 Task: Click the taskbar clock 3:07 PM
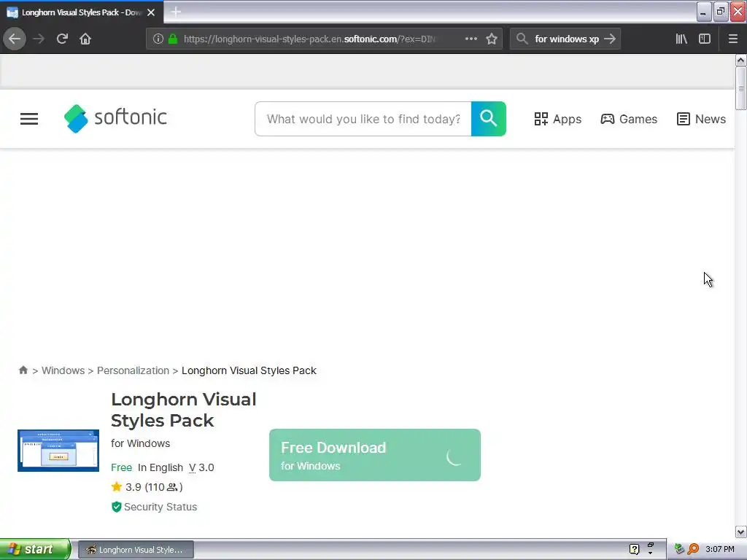[720, 549]
